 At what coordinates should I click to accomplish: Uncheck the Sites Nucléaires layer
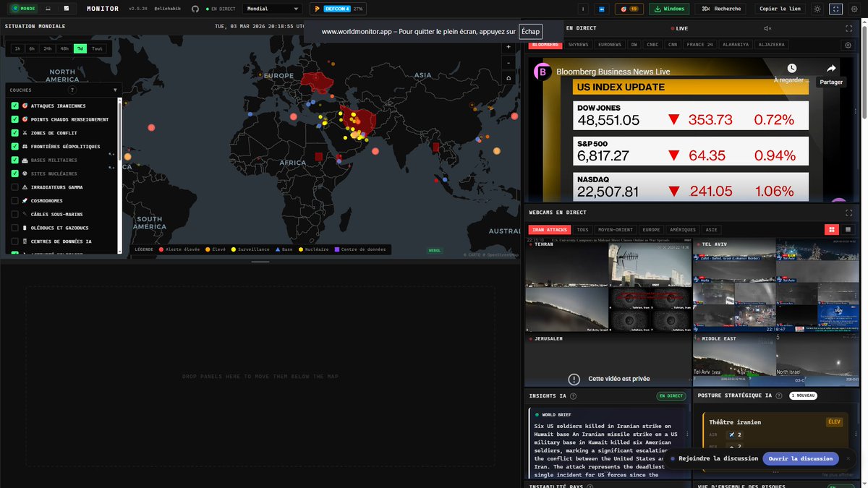(x=14, y=174)
